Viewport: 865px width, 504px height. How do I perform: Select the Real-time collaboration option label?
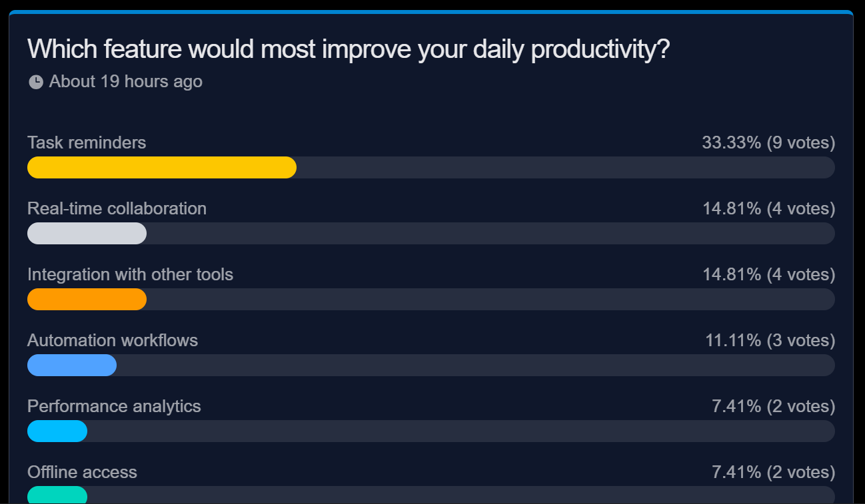(117, 208)
